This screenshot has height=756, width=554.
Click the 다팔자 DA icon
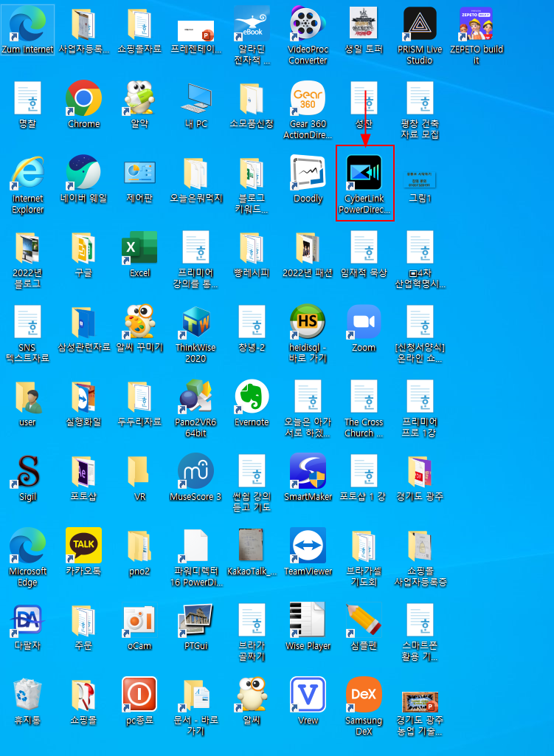tap(27, 620)
